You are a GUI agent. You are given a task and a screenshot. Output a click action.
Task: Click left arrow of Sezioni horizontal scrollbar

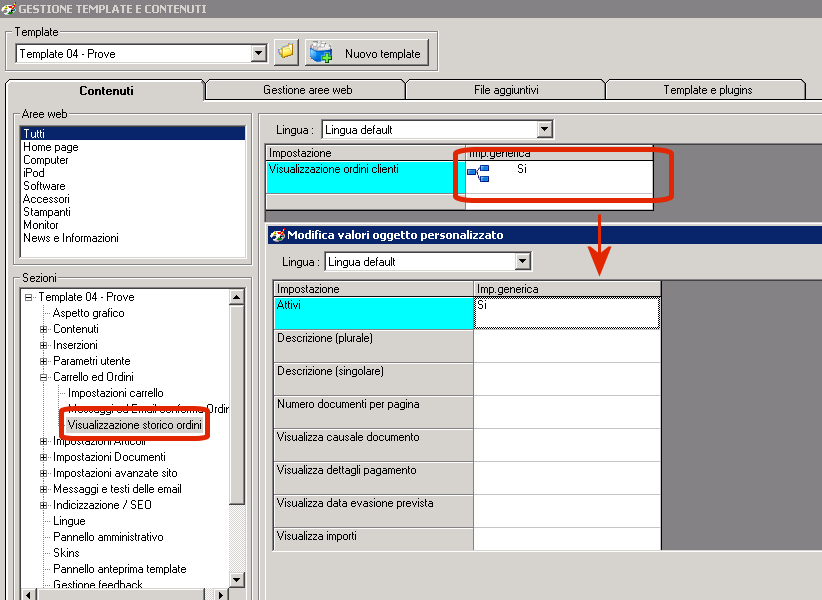28,595
